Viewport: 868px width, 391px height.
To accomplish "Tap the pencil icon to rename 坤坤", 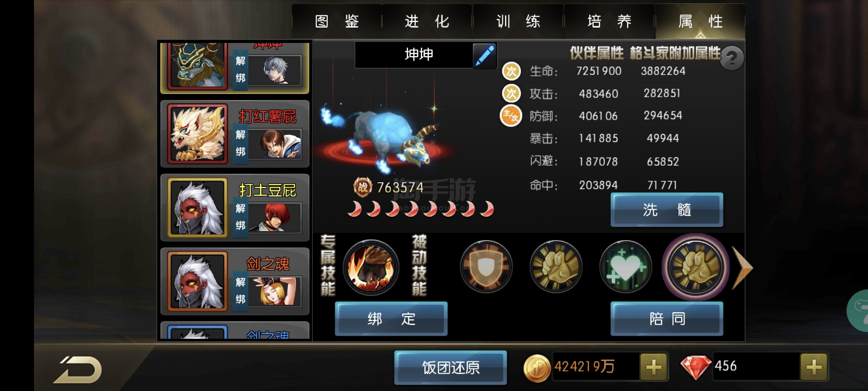I will coord(485,55).
